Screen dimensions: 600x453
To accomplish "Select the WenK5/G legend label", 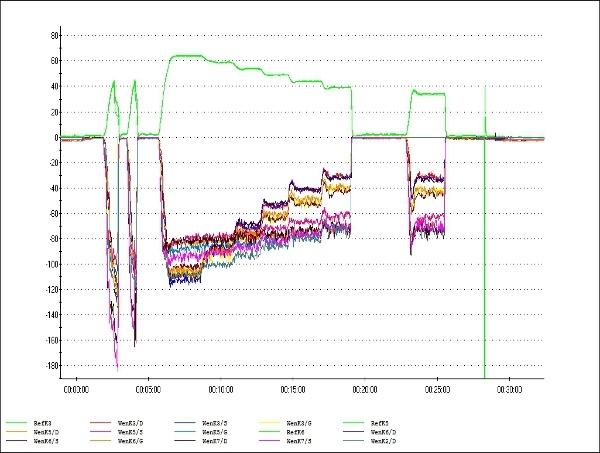I will coord(215,432).
